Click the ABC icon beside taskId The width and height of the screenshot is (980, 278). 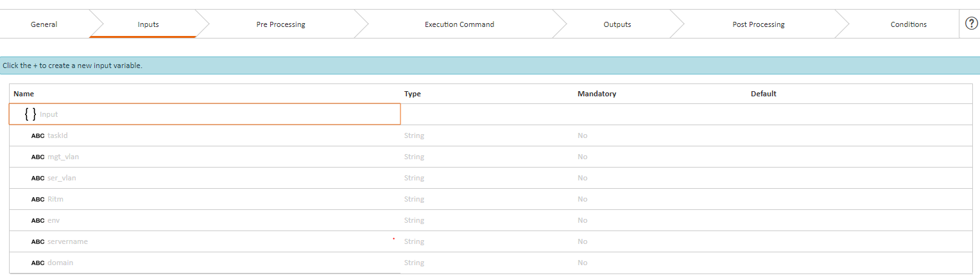(x=38, y=136)
